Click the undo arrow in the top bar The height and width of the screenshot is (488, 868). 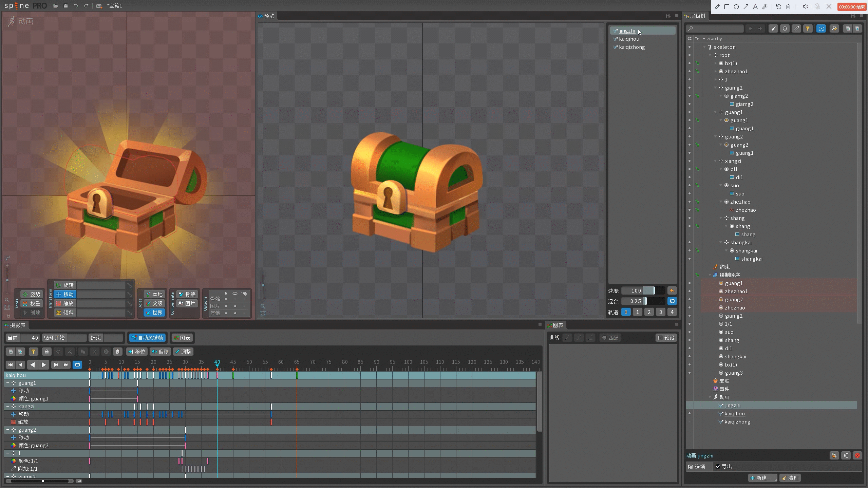point(76,6)
